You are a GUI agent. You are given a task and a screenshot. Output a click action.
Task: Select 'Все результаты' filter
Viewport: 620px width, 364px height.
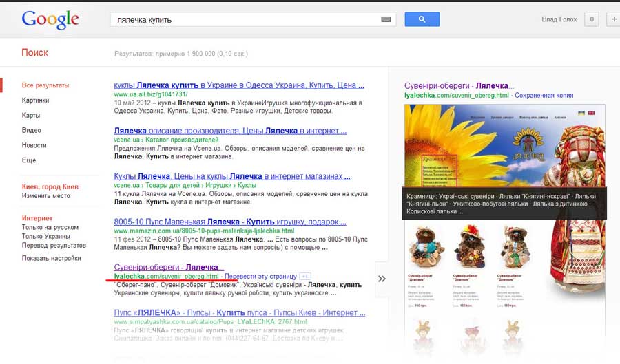45,85
